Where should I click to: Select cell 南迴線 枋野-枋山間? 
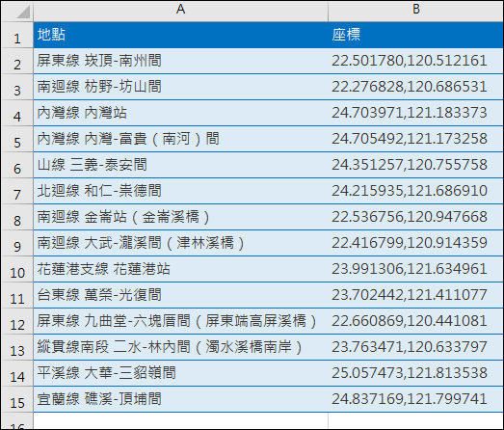pyautogui.click(x=180, y=87)
